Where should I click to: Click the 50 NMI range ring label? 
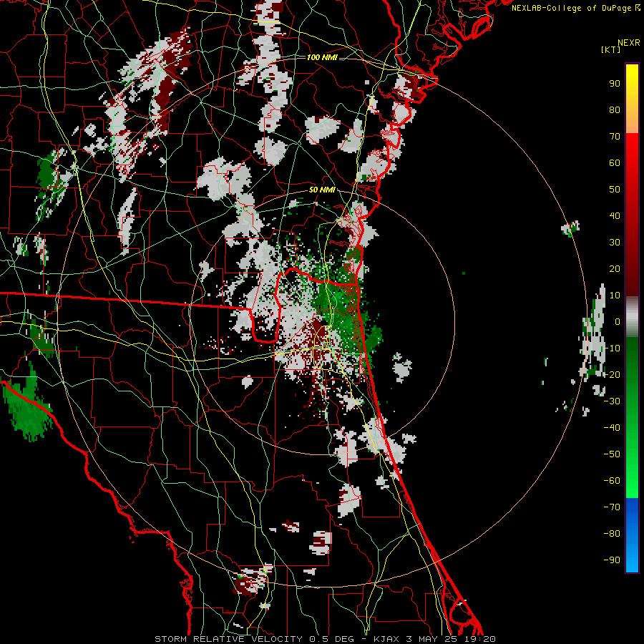[x=322, y=190]
